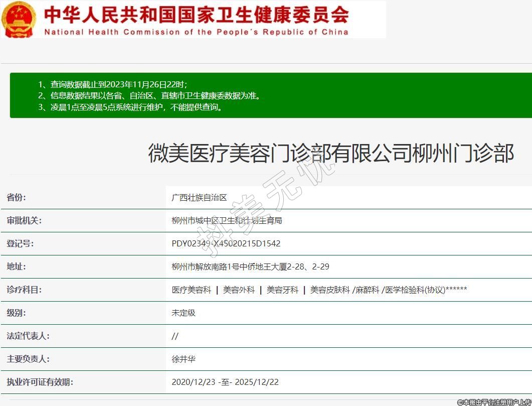Click the 美容牙科 department entry
532x406 pixels.
click(282, 290)
